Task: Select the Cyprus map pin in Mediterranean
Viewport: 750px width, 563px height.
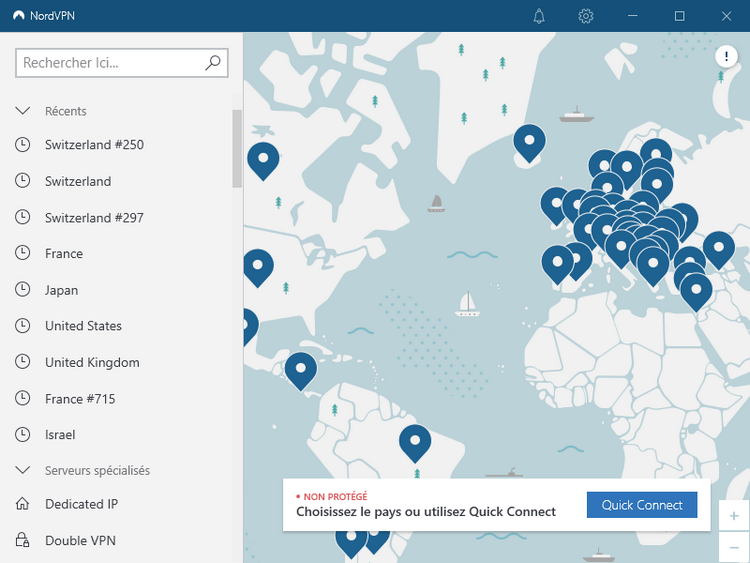Action: [696, 291]
